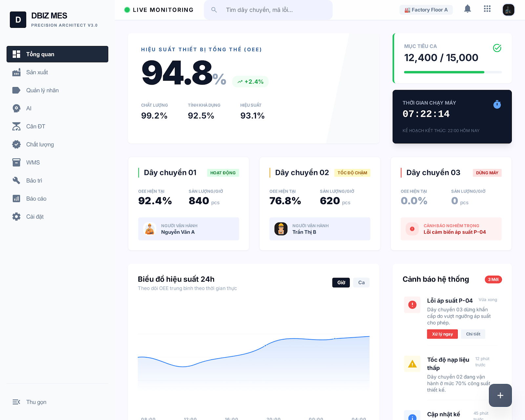Click the 840 pcs output value
The image size is (525, 420).
[204, 201]
